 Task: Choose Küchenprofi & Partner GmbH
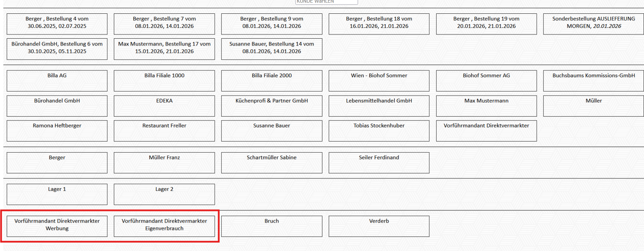click(271, 106)
